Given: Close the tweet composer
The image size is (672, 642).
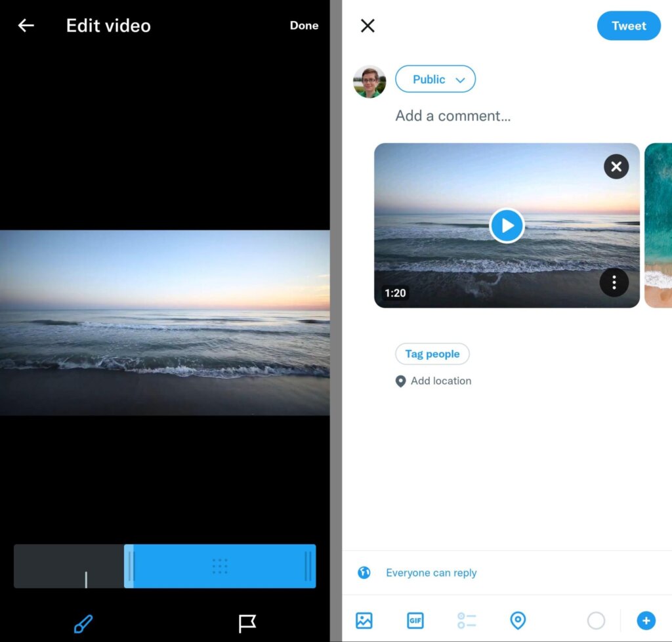Looking at the screenshot, I should coord(367,26).
